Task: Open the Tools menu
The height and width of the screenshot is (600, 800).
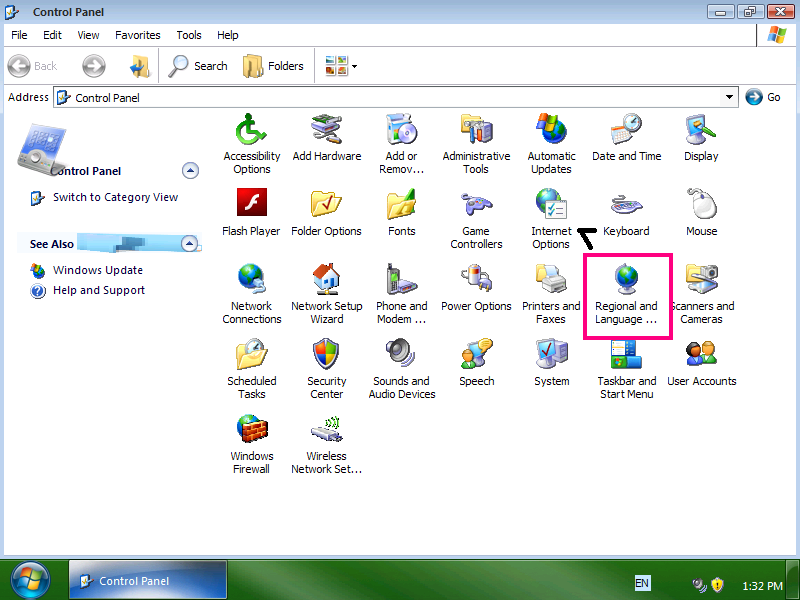Action: click(x=189, y=35)
